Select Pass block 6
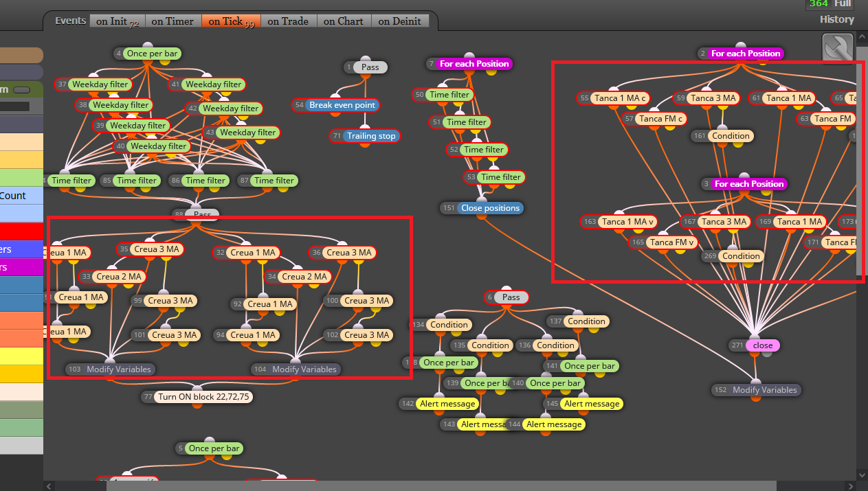Viewport: 868px width, 491px height. pyautogui.click(x=507, y=297)
